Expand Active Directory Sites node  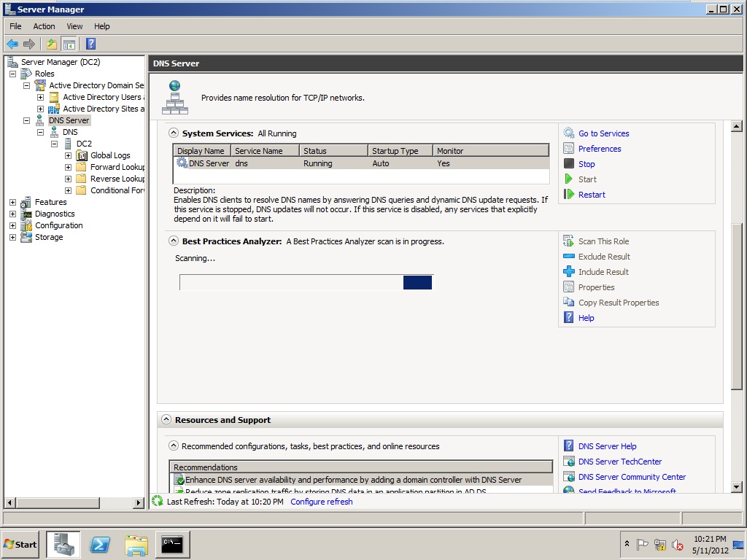[x=41, y=109]
